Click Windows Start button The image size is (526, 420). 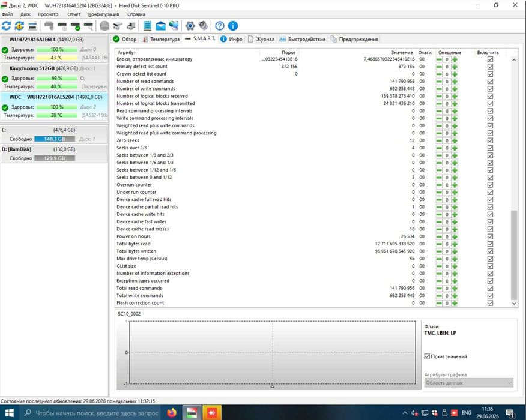pos(9,412)
